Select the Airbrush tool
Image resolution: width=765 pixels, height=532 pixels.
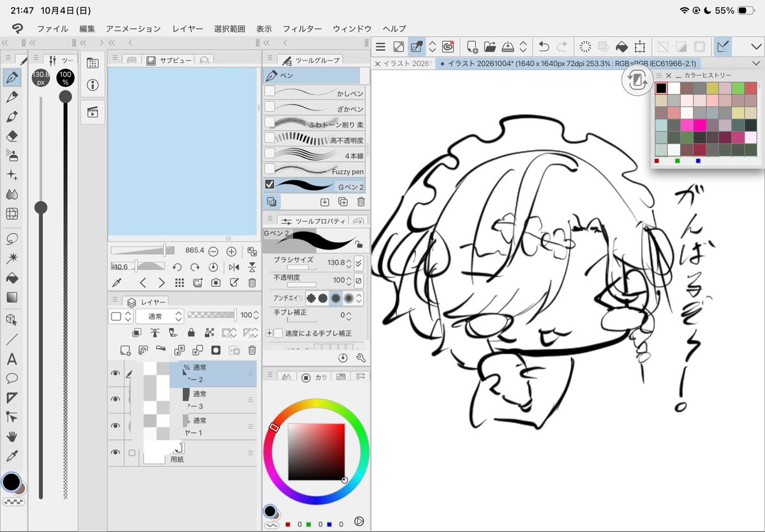coord(11,156)
